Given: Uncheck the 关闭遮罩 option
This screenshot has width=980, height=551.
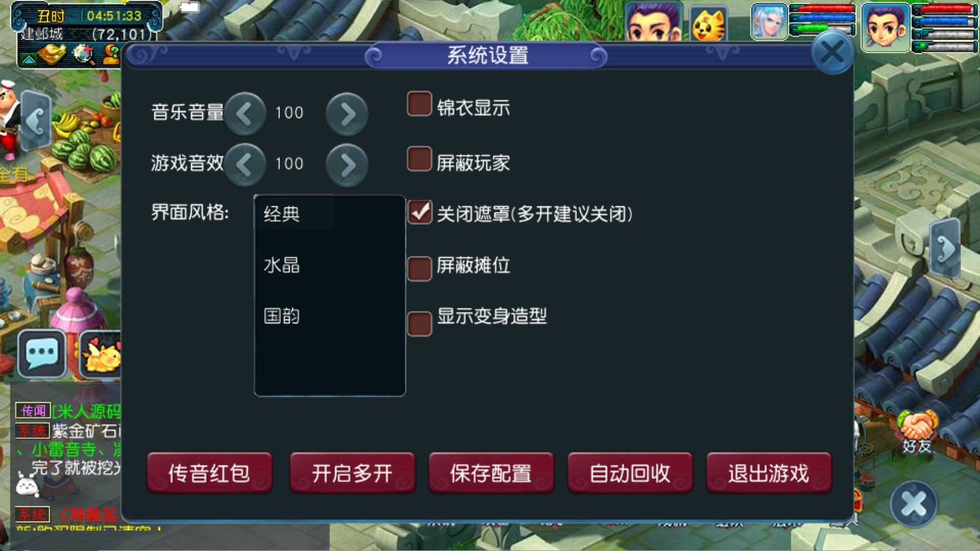Looking at the screenshot, I should coord(420,212).
